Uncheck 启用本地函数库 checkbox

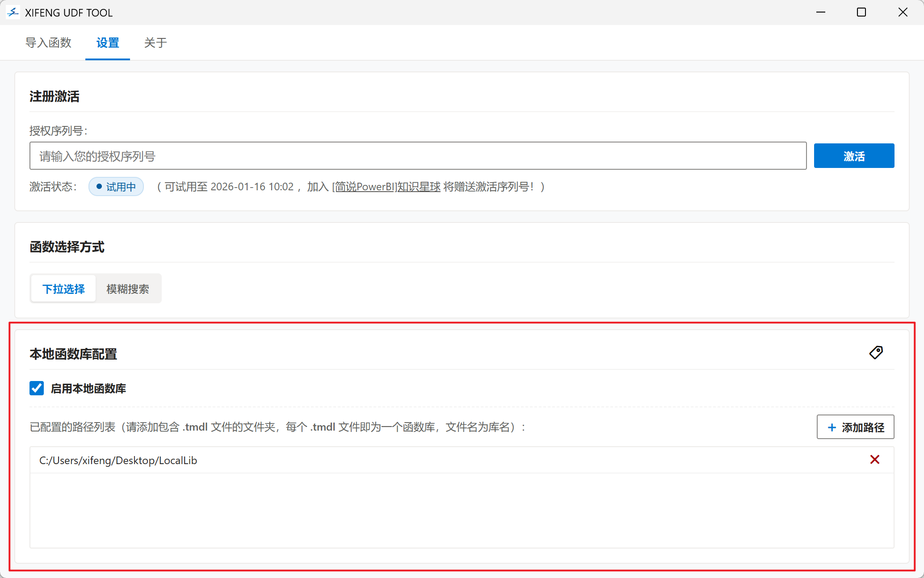[x=37, y=388]
